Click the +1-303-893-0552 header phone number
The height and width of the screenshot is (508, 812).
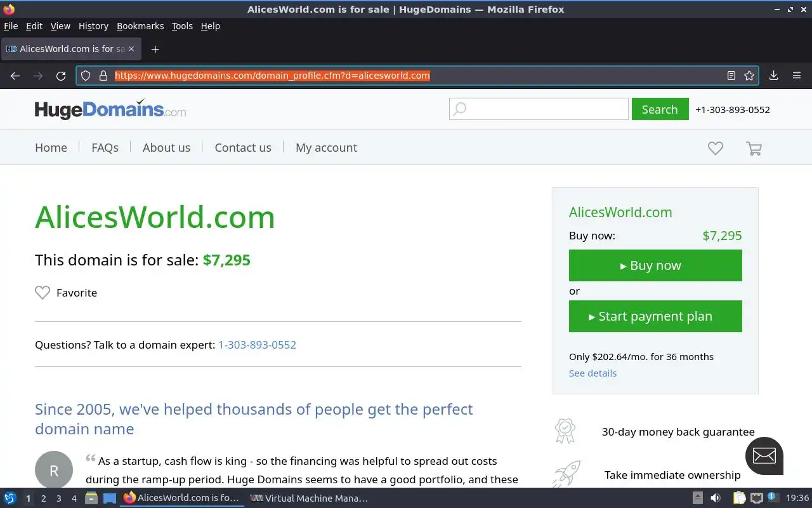(x=733, y=109)
